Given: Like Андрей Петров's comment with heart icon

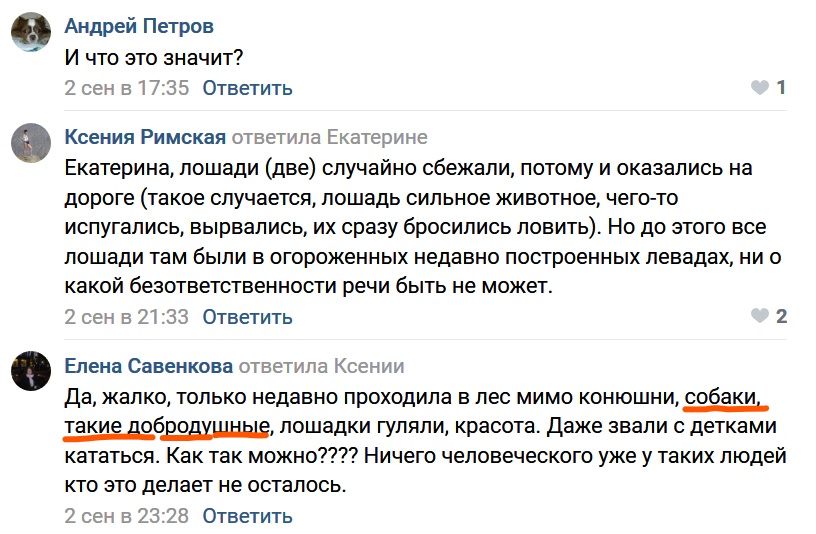Looking at the screenshot, I should (760, 88).
